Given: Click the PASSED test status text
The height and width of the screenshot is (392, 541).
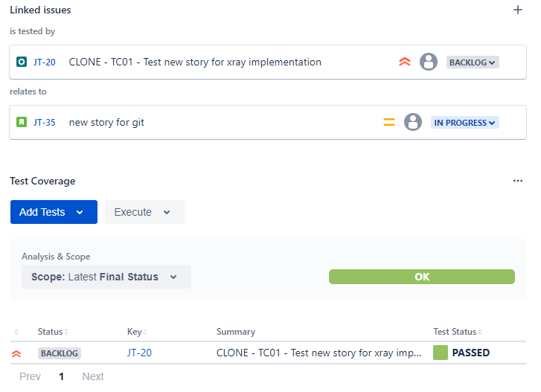Looking at the screenshot, I should pyautogui.click(x=471, y=353).
